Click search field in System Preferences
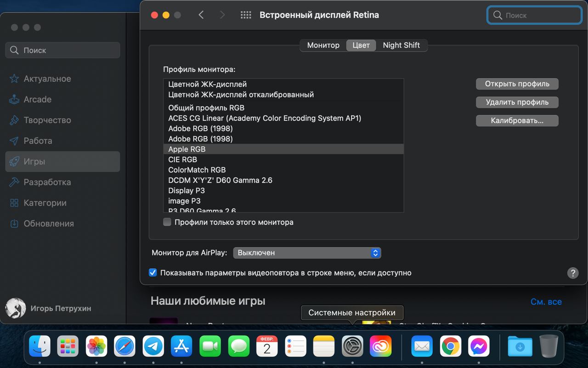The width and height of the screenshot is (588, 368). coord(534,15)
